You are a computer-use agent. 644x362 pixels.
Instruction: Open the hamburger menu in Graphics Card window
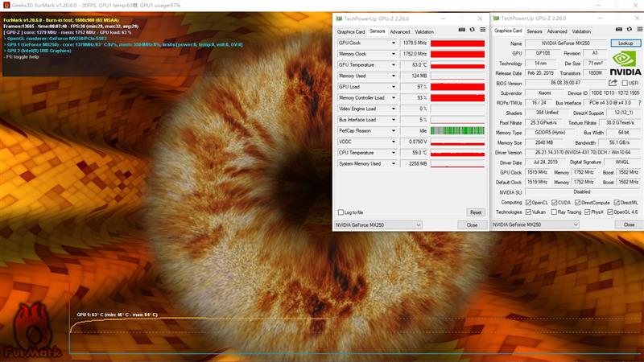pos(638,31)
